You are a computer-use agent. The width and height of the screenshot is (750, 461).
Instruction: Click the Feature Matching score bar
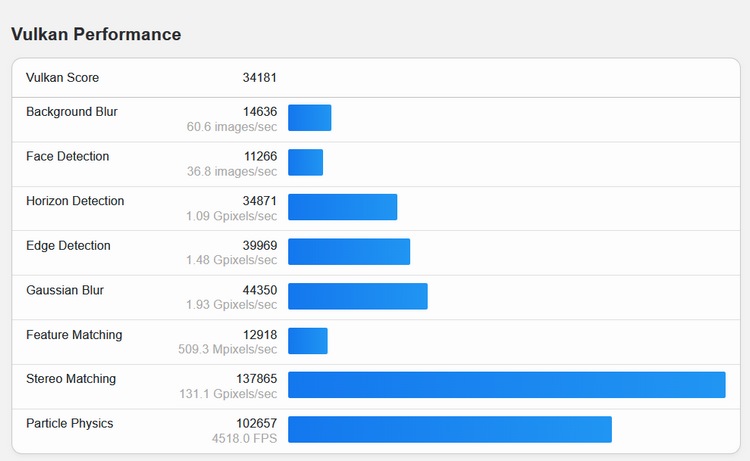(307, 341)
